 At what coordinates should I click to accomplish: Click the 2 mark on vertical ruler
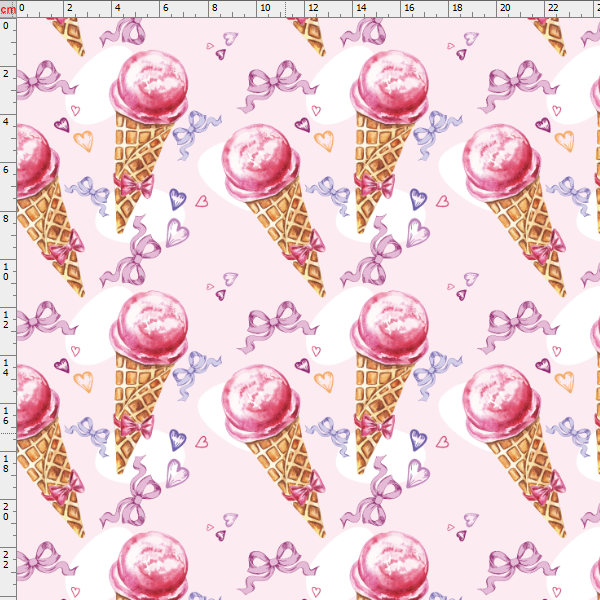(x=6, y=73)
